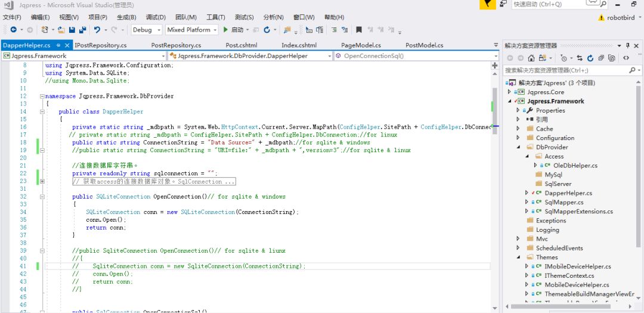Image resolution: width=644 pixels, height=313 pixels.
Task: Select DapperHelper.cs in Solution Explorer
Action: point(568,193)
